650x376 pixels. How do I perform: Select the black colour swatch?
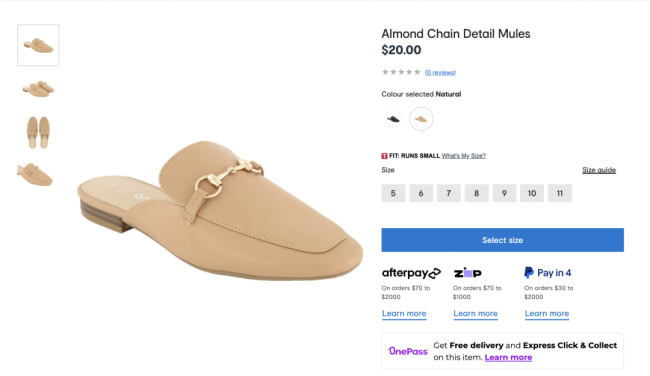coord(393,119)
